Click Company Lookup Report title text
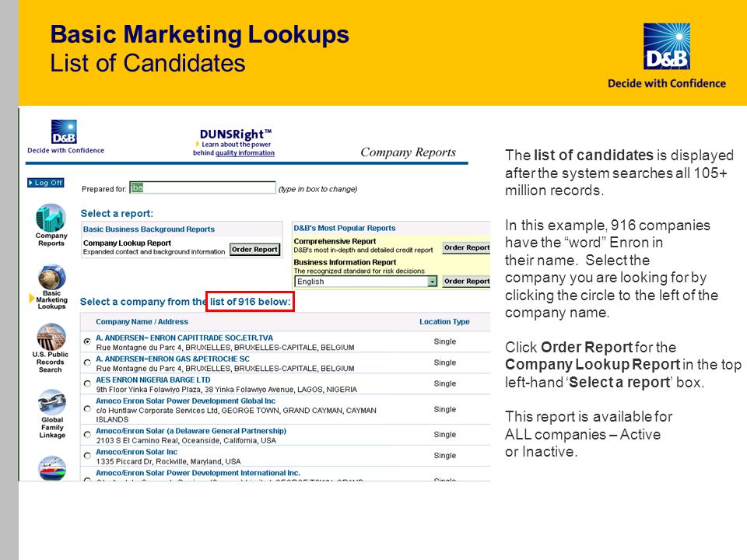Image resolution: width=747 pixels, height=560 pixels. coord(127,243)
